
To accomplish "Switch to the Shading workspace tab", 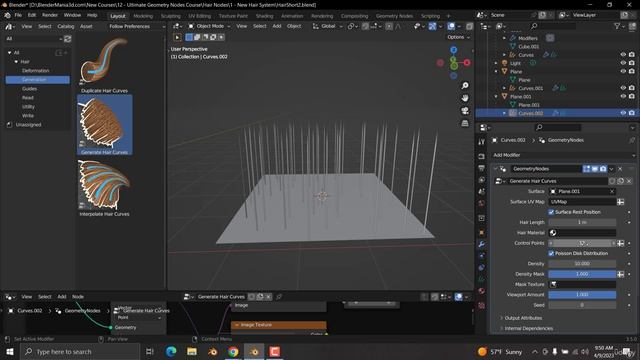I will [x=264, y=16].
